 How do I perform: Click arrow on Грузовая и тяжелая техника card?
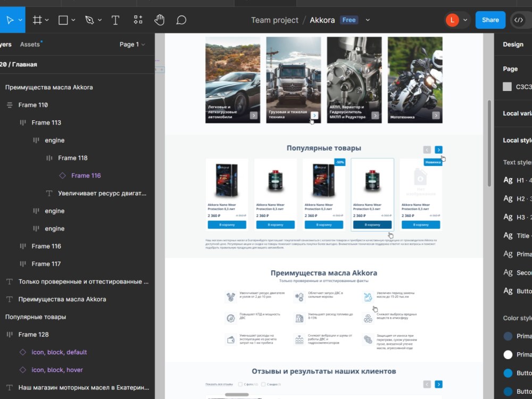coord(314,115)
